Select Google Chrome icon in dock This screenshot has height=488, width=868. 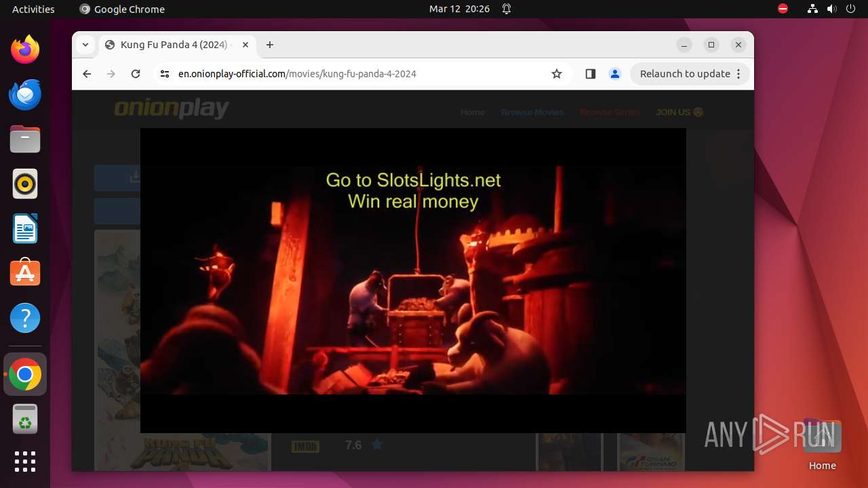[x=25, y=374]
